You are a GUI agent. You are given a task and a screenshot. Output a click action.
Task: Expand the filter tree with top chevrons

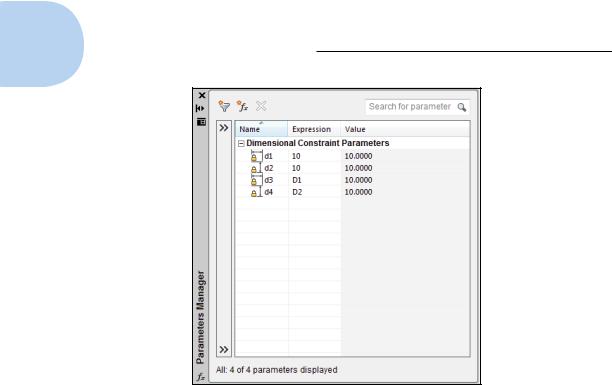coord(224,128)
